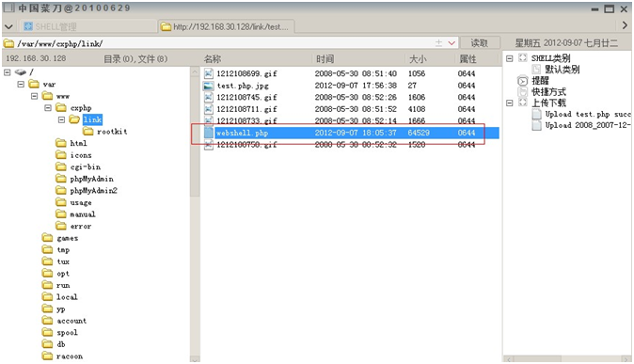Open the tab list chevron at left
The image size is (634, 364).
[x=8, y=26]
